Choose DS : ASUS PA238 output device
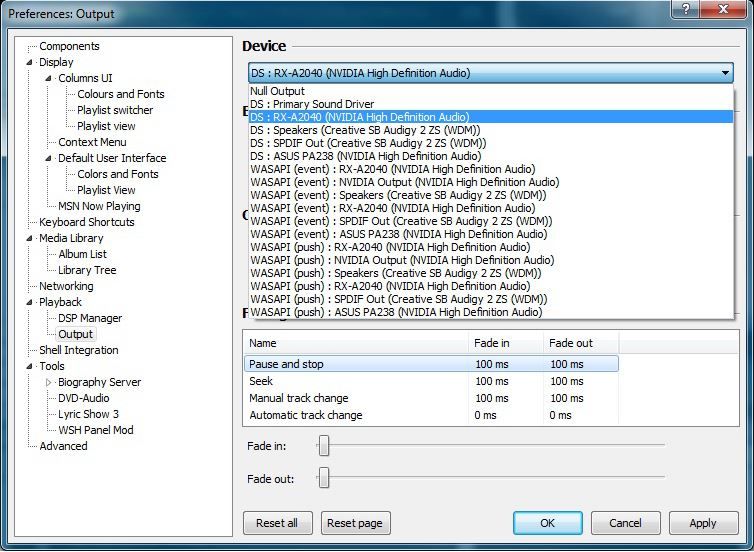Viewport: 754px width, 552px height. pyautogui.click(x=491, y=156)
